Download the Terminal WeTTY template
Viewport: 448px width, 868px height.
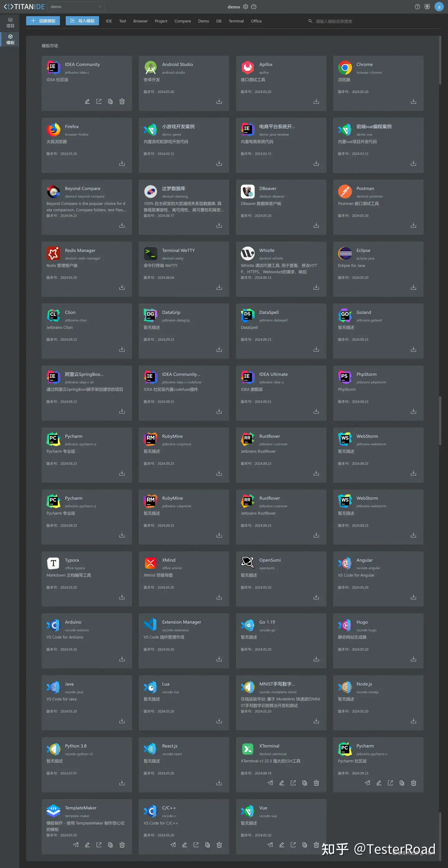point(219,287)
